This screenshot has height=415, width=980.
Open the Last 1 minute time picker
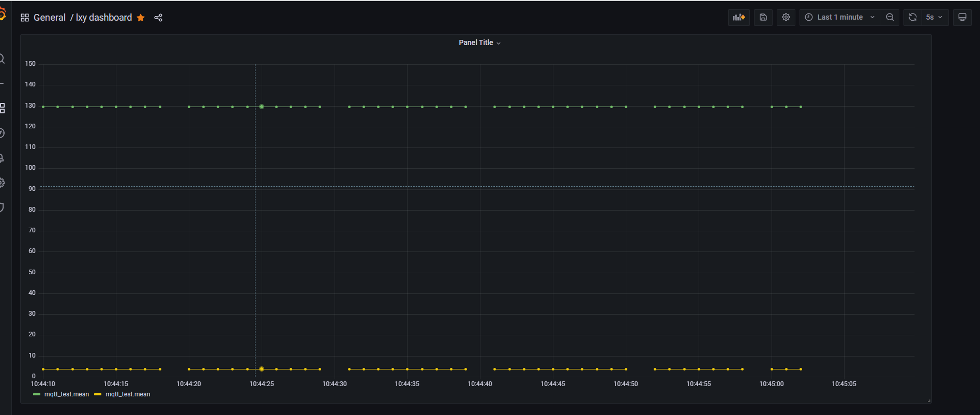[840, 17]
